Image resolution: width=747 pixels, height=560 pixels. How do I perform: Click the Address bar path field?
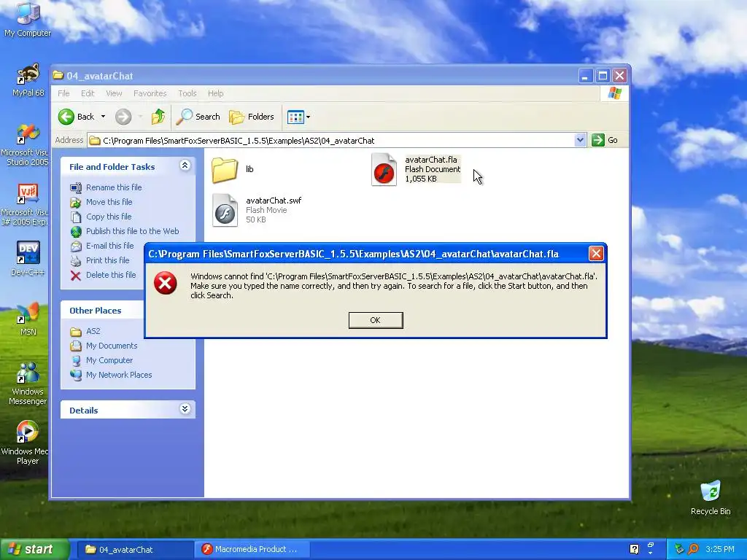coord(332,141)
